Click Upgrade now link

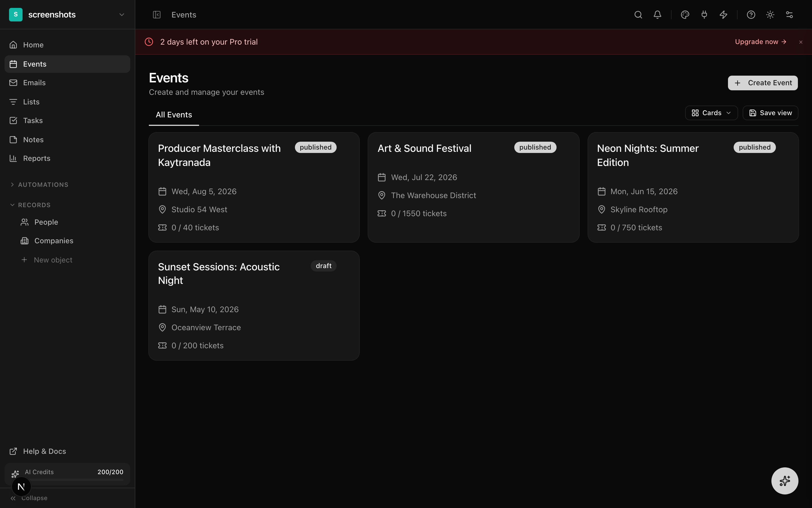click(x=761, y=42)
